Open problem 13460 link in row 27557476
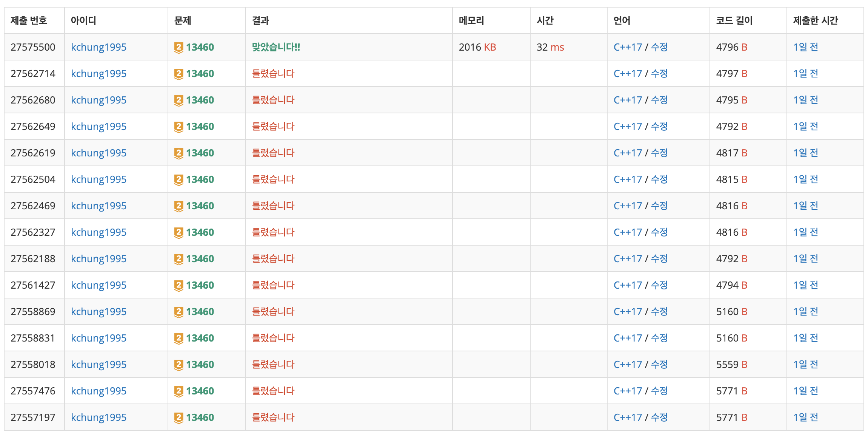Image resolution: width=868 pixels, height=436 pixels. click(x=200, y=391)
